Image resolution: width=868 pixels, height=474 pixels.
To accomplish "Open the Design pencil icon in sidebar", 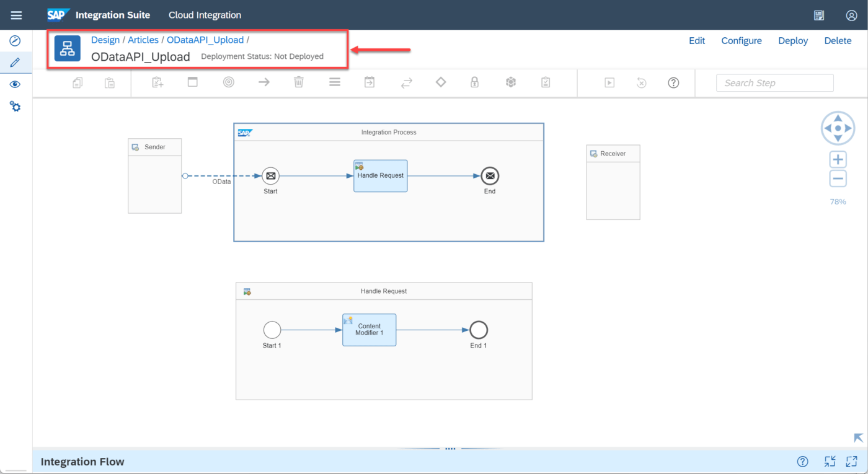I will (15, 63).
